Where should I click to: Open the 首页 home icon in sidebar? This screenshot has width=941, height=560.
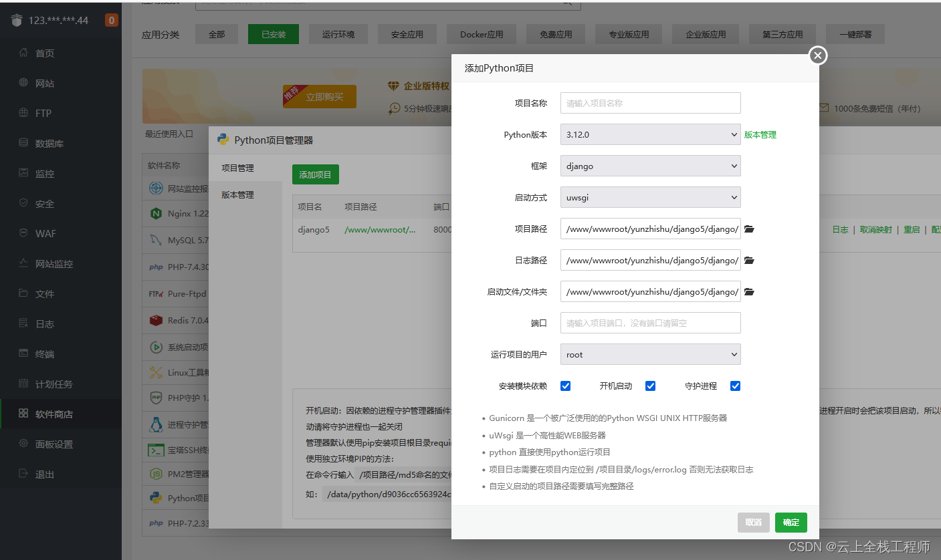pyautogui.click(x=23, y=53)
